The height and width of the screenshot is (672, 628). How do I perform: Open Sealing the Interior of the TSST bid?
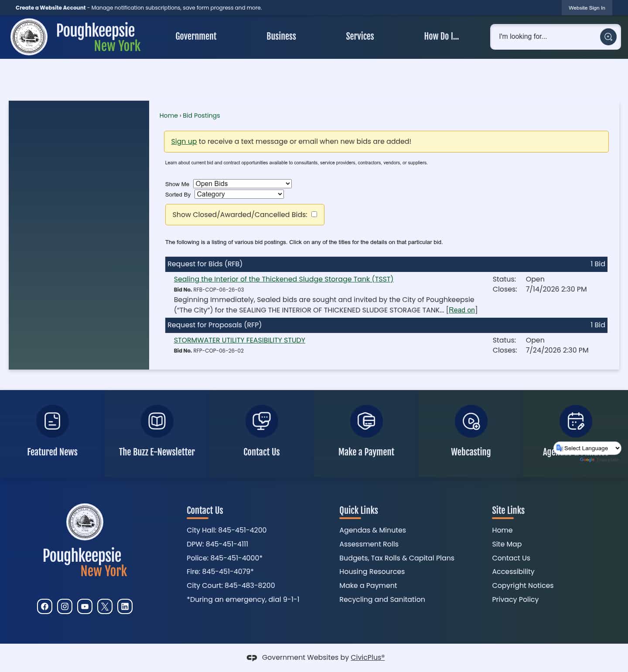[x=283, y=279]
